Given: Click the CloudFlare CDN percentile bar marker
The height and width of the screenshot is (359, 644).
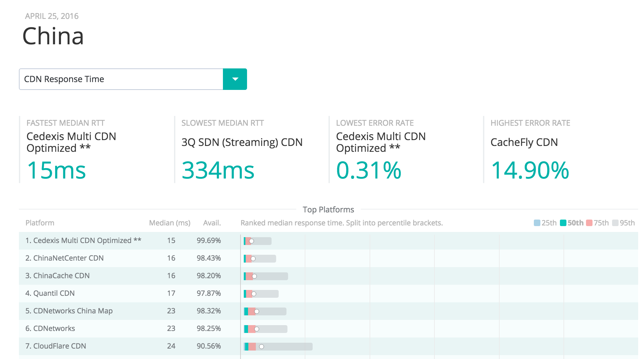Looking at the screenshot, I should tap(261, 347).
